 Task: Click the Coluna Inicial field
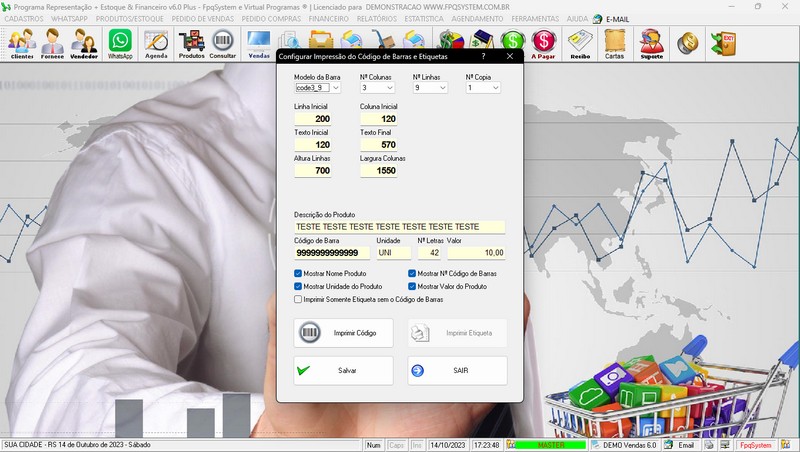379,119
